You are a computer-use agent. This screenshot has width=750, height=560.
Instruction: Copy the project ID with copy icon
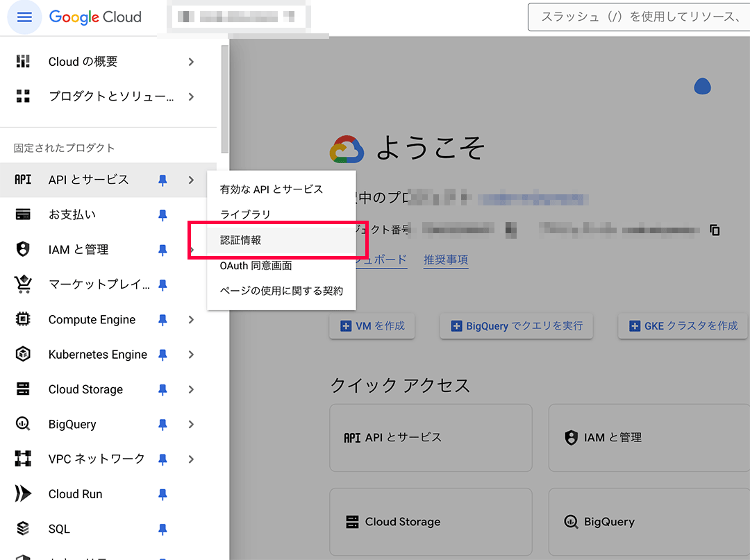[x=715, y=230]
